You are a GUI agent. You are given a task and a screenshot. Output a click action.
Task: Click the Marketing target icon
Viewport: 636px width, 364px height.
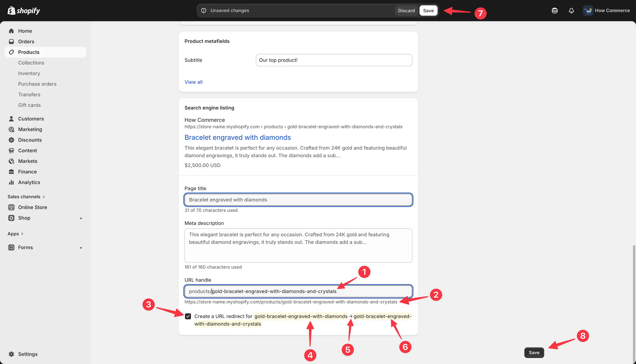pyautogui.click(x=11, y=129)
